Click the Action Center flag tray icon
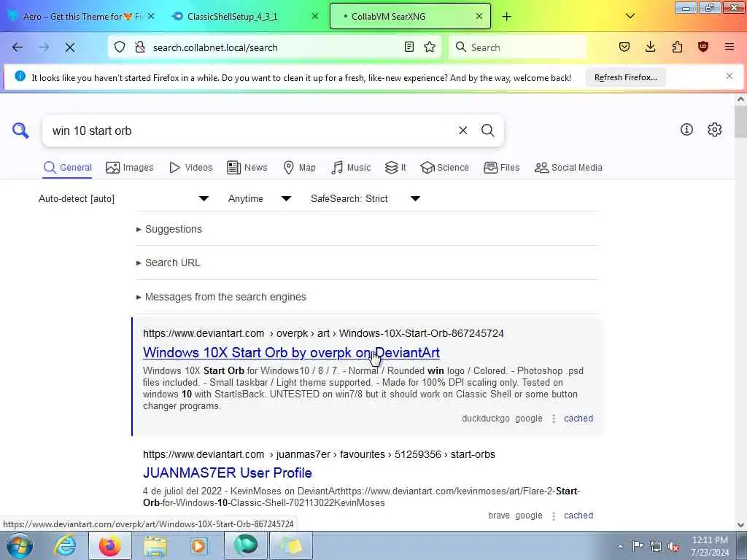 click(x=638, y=546)
